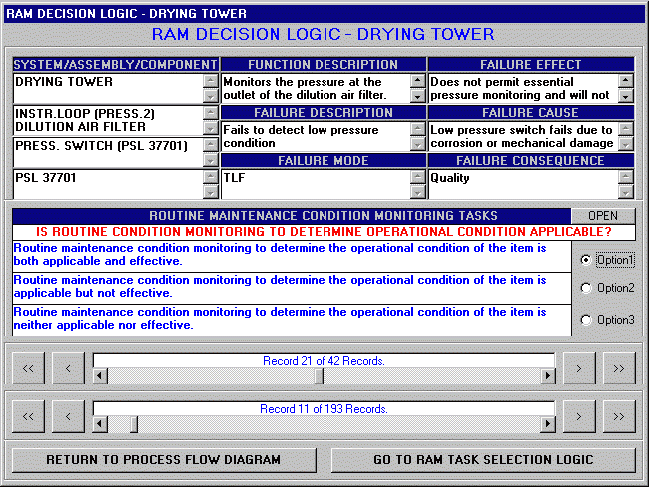Click GO TO RAM TASK SELECTION LOGIC
Viewport: 649px width, 487px height.
point(483,460)
